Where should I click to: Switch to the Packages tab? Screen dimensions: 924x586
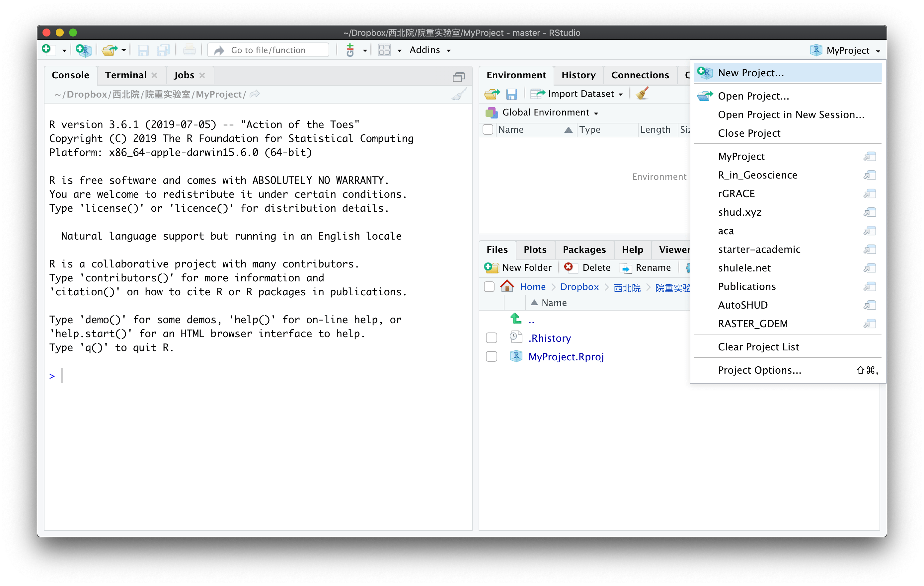pyautogui.click(x=584, y=250)
